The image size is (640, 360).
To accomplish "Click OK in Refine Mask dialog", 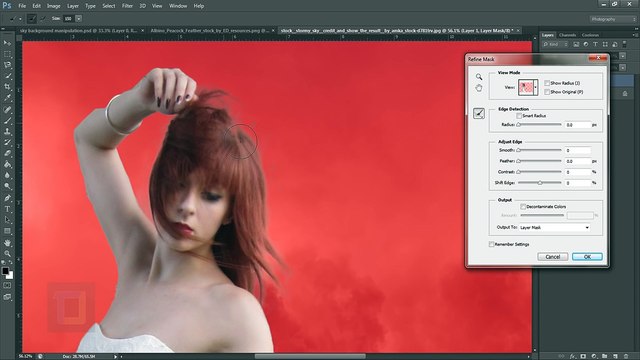I will coord(587,257).
